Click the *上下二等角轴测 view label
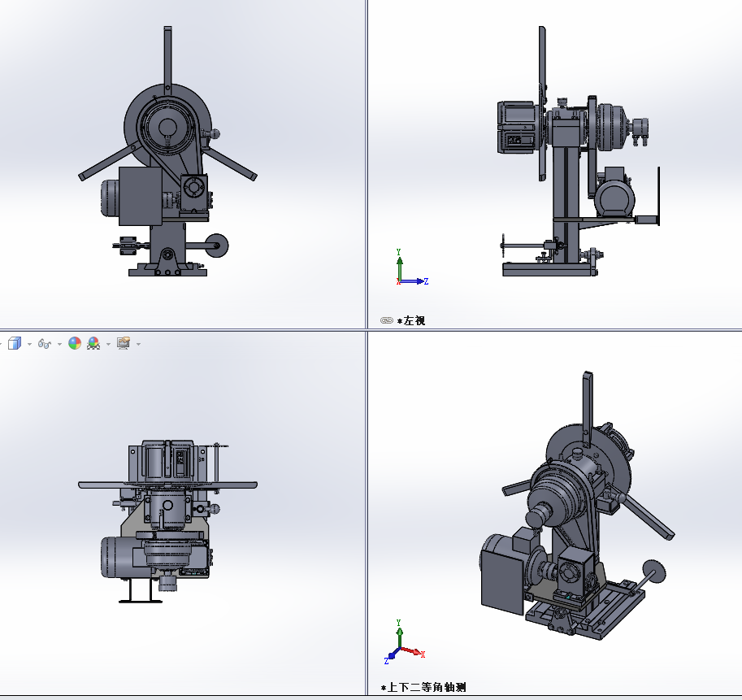 click(x=423, y=687)
